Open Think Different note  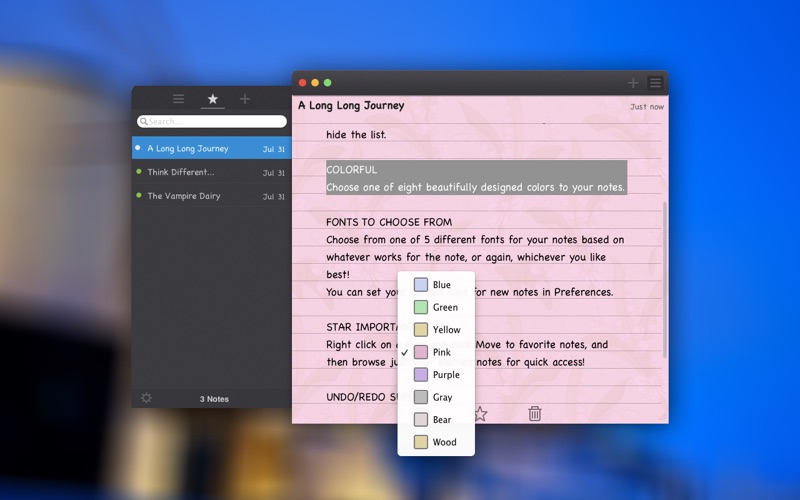coord(212,172)
